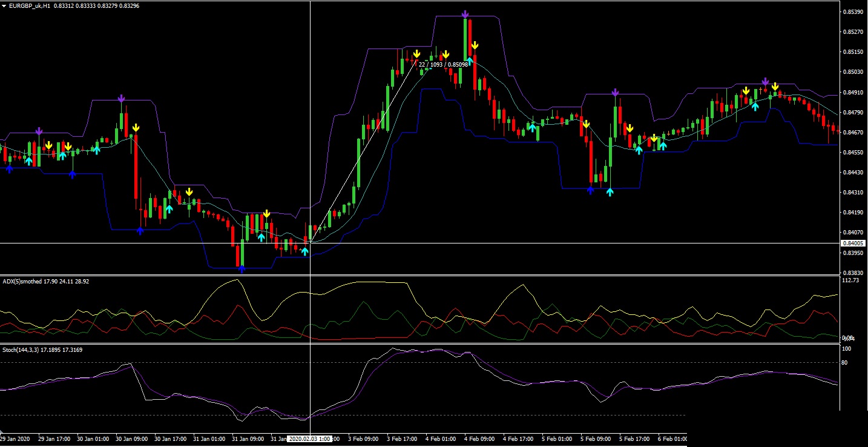Select the cyan up arrow below the 5 Feb long green candle
The image size is (868, 447).
(610, 192)
